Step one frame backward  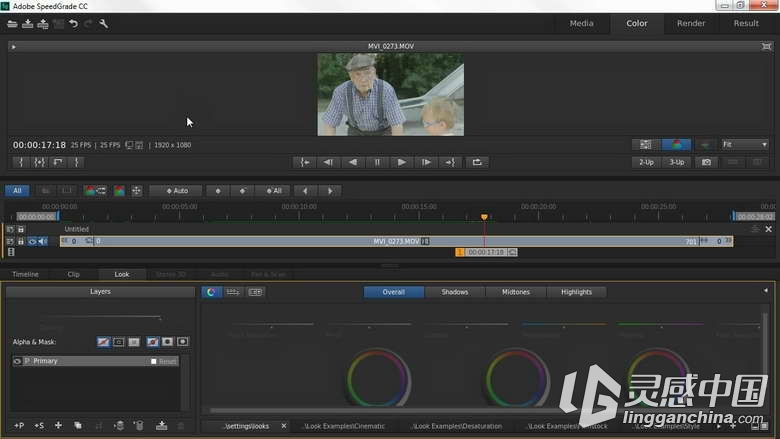coord(328,162)
